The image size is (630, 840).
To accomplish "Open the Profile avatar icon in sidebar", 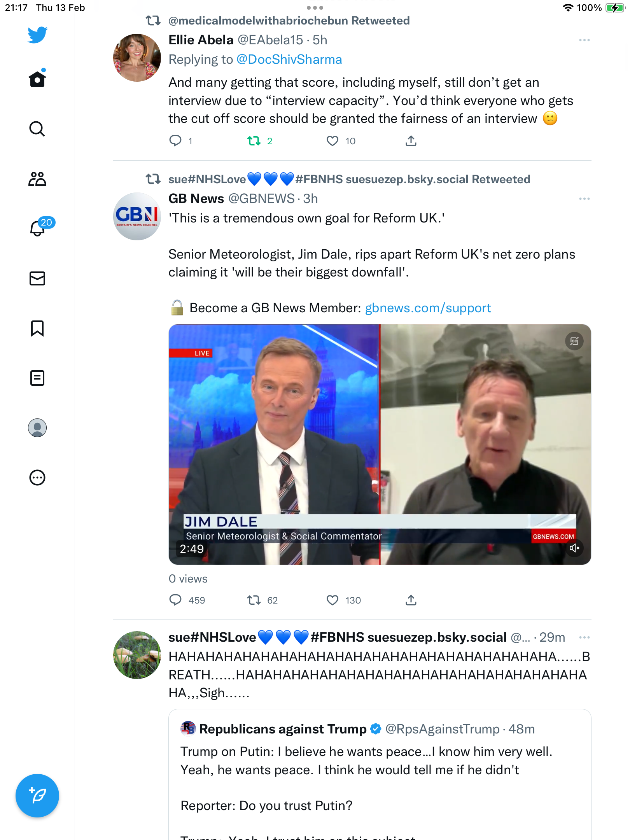I will click(x=37, y=428).
